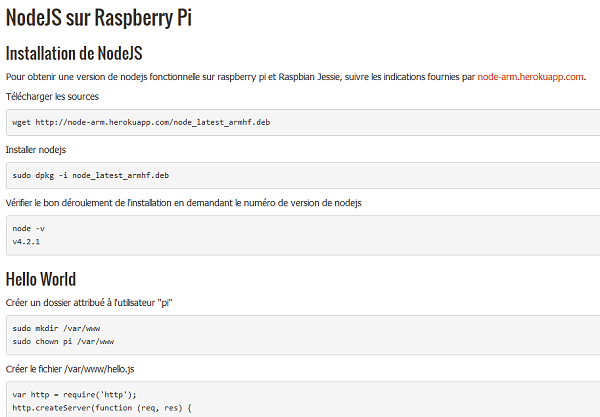Image resolution: width=600 pixels, height=417 pixels.
Task: Click the "Créer un dossier attribué" sentence
Action: pos(89,303)
